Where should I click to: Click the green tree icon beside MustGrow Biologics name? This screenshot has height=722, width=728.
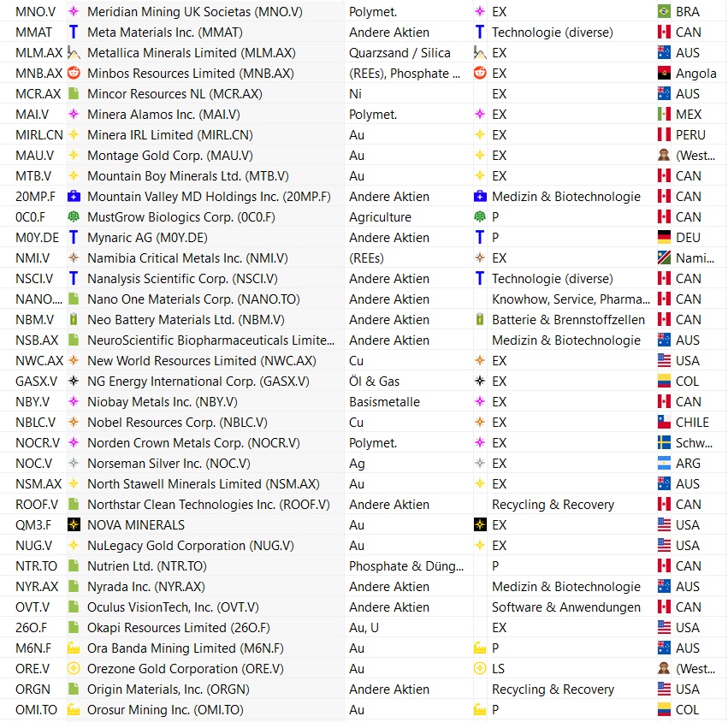[x=74, y=216]
